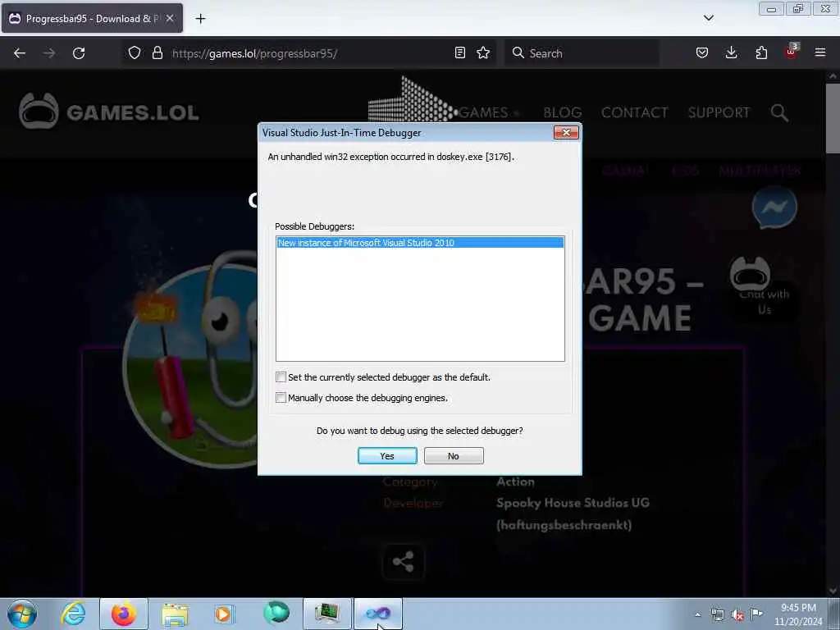840x630 pixels.
Task: Click the games.lol URL address field
Action: tap(308, 53)
